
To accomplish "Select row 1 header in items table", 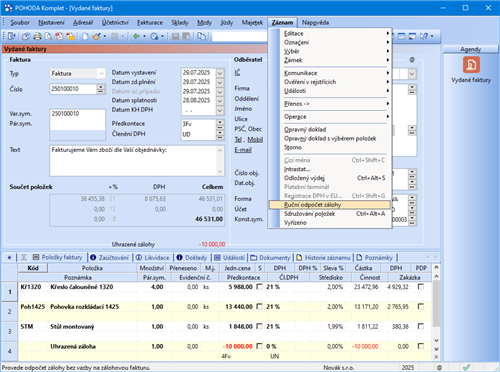I will (x=9, y=292).
